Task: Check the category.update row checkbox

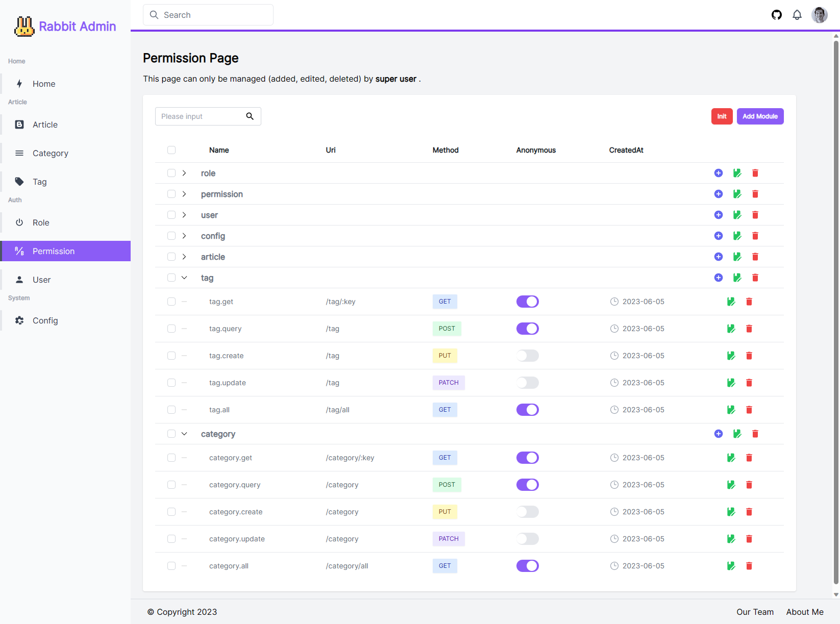Action: 171,539
